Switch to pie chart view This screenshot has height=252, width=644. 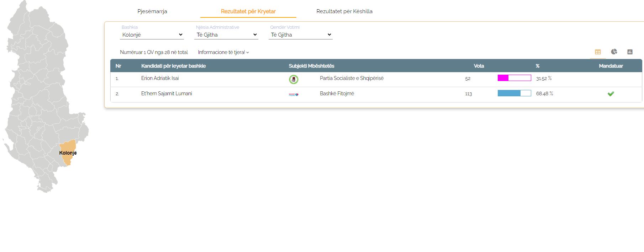coord(614,52)
